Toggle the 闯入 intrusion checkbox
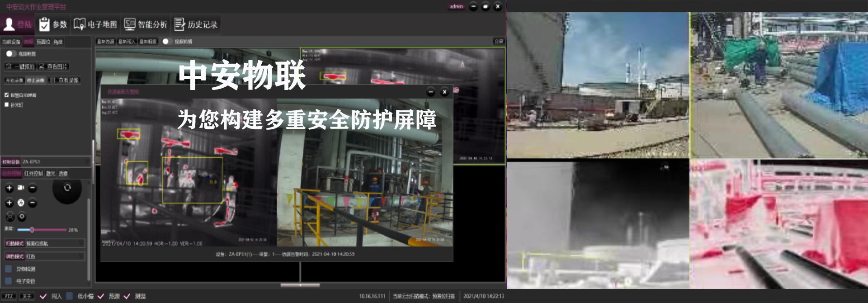868x303 pixels. pyautogui.click(x=43, y=296)
